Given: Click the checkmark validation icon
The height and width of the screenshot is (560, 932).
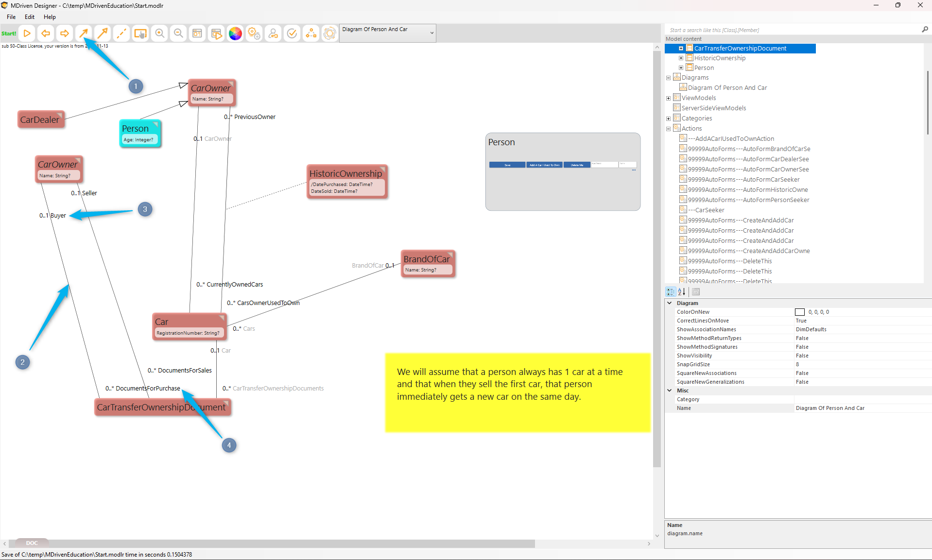Looking at the screenshot, I should [x=292, y=34].
